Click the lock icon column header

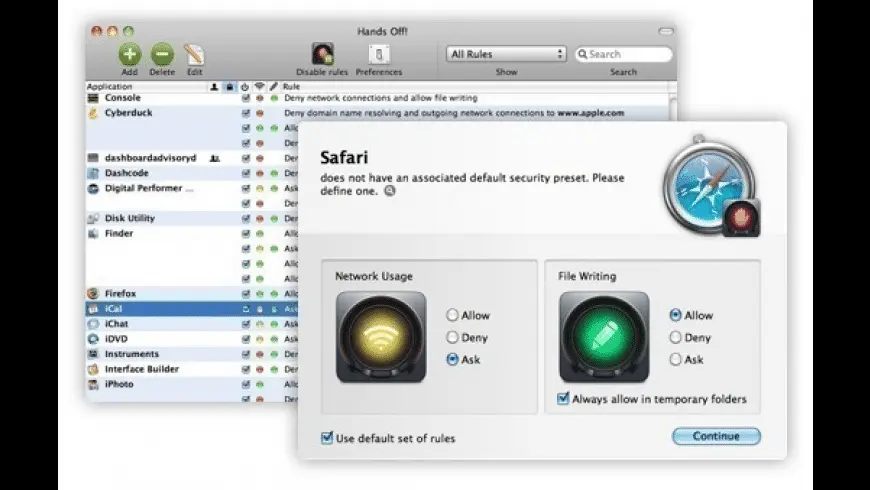(229, 87)
